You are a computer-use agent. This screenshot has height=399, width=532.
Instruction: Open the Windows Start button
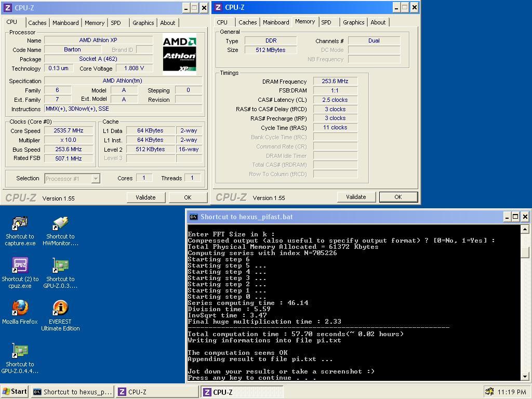[15, 392]
